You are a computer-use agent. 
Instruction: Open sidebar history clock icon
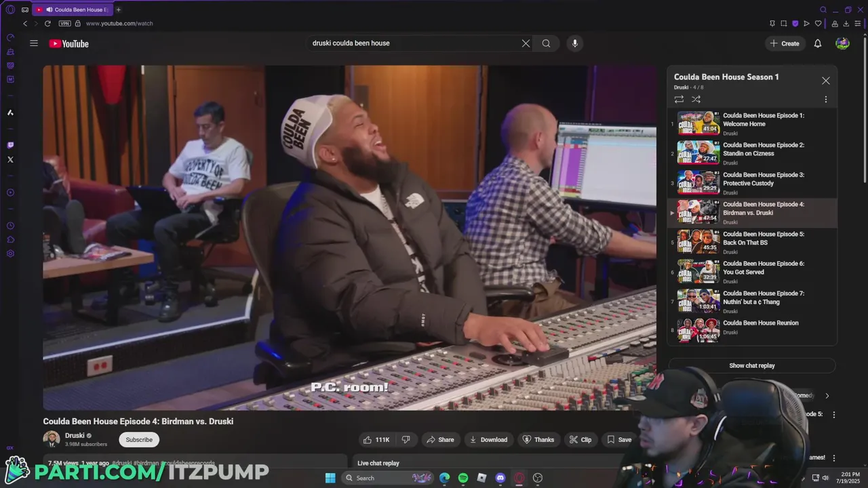tap(10, 226)
